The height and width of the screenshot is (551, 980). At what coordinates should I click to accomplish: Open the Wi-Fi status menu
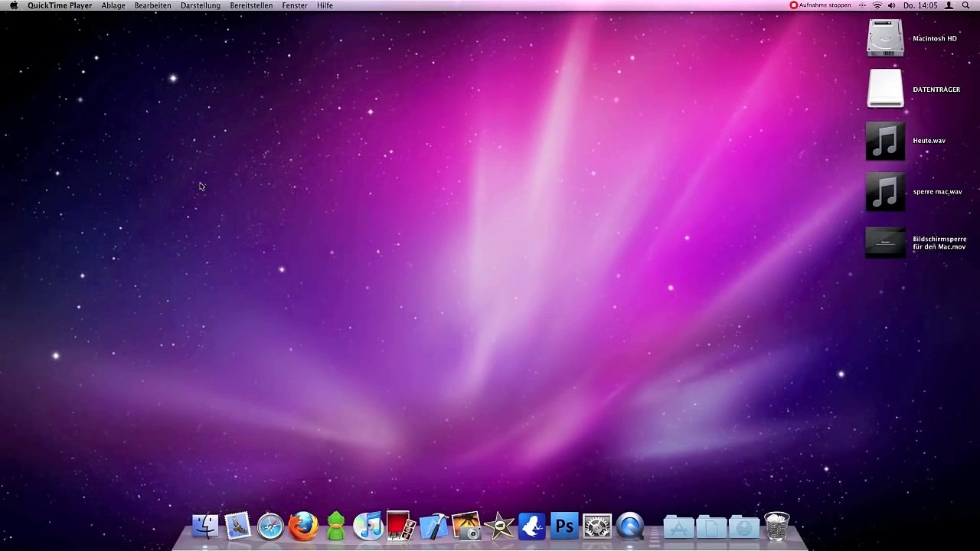tap(877, 5)
